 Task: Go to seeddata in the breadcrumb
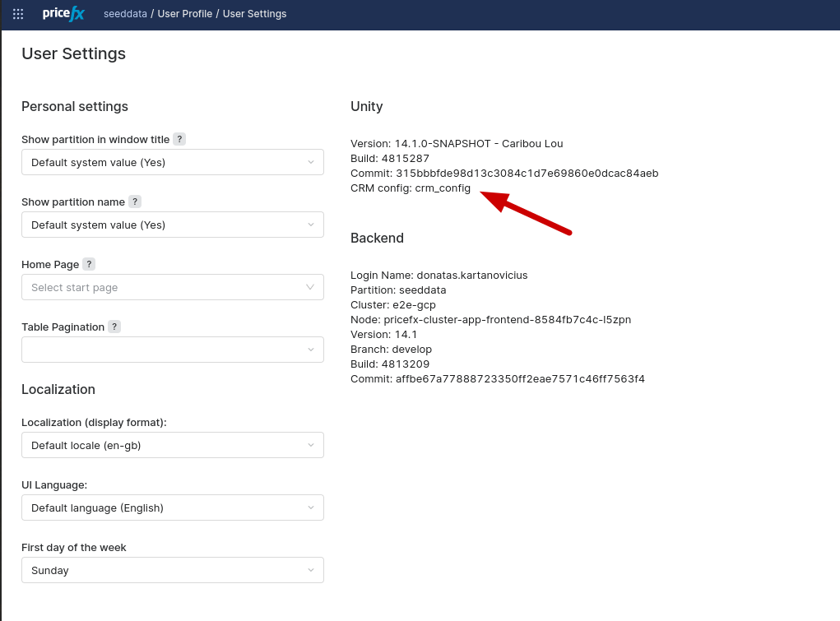point(124,14)
